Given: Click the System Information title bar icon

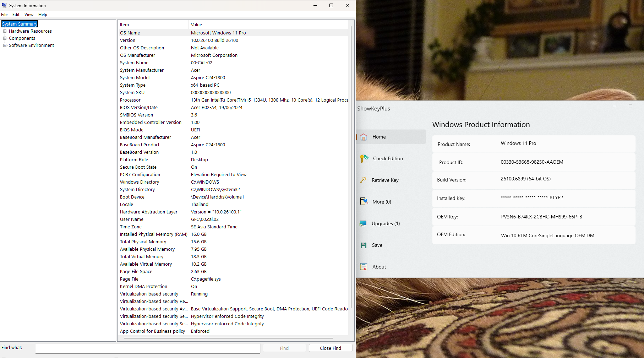Looking at the screenshot, I should tap(4, 5).
